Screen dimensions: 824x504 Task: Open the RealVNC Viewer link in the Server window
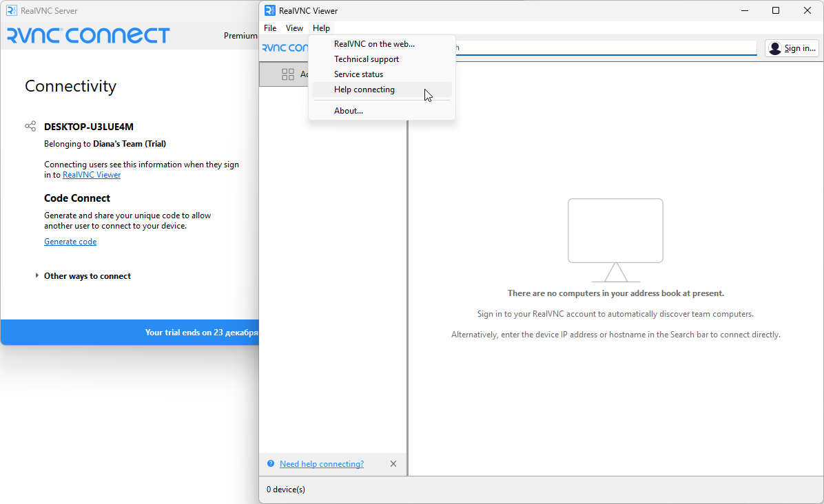[92, 174]
